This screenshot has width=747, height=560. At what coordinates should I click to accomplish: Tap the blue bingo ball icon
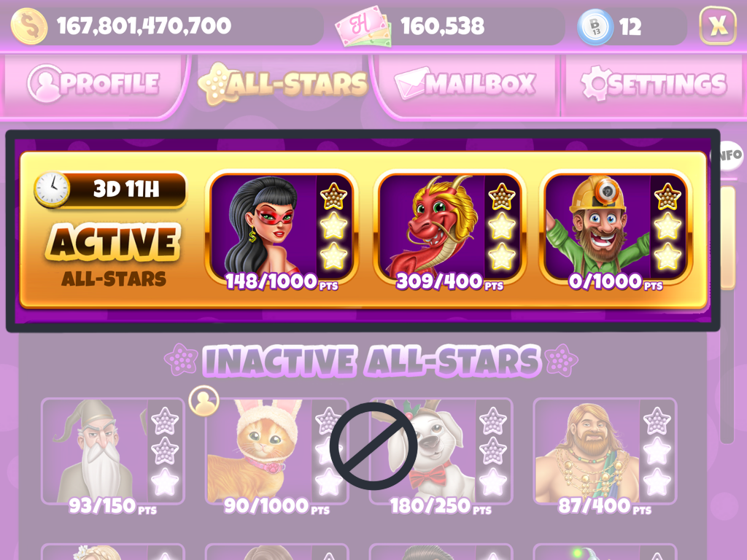(595, 27)
